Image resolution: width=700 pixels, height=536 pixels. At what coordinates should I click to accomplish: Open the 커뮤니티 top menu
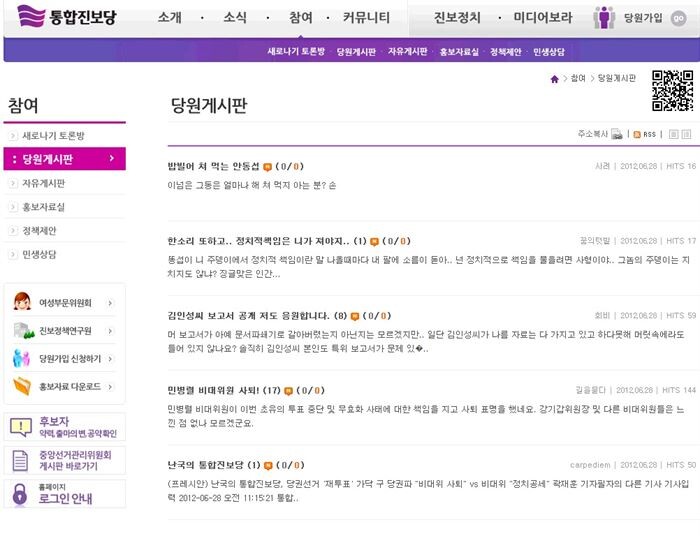(366, 17)
